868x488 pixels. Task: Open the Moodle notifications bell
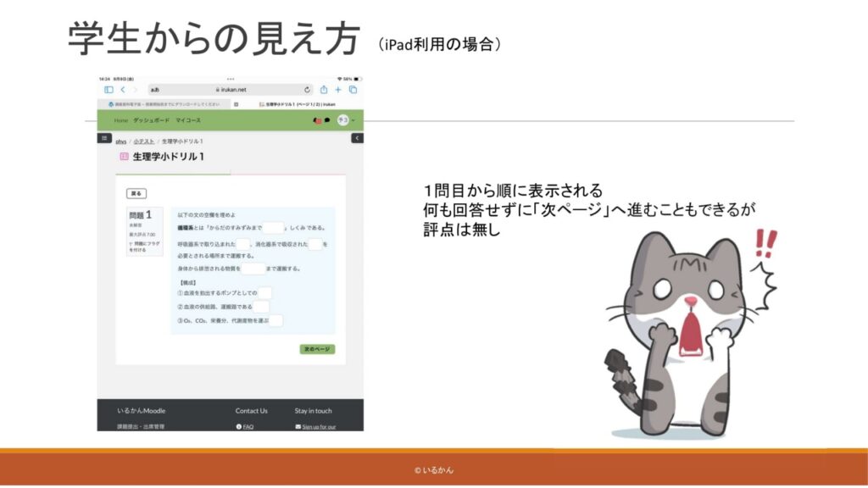pos(317,120)
